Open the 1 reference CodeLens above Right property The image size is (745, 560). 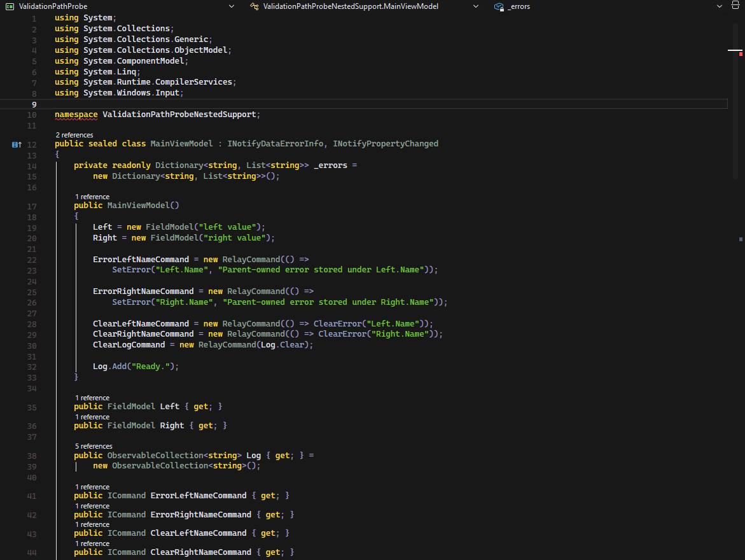coord(92,417)
